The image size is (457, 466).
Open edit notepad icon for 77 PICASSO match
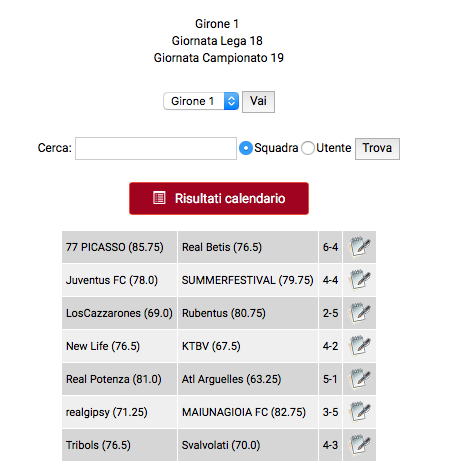click(x=359, y=247)
